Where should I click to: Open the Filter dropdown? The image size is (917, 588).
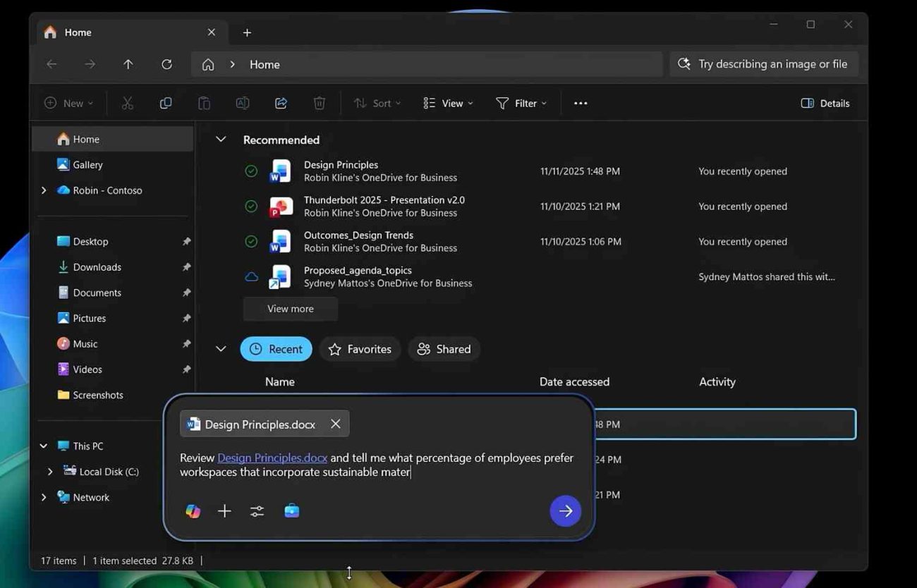point(521,103)
